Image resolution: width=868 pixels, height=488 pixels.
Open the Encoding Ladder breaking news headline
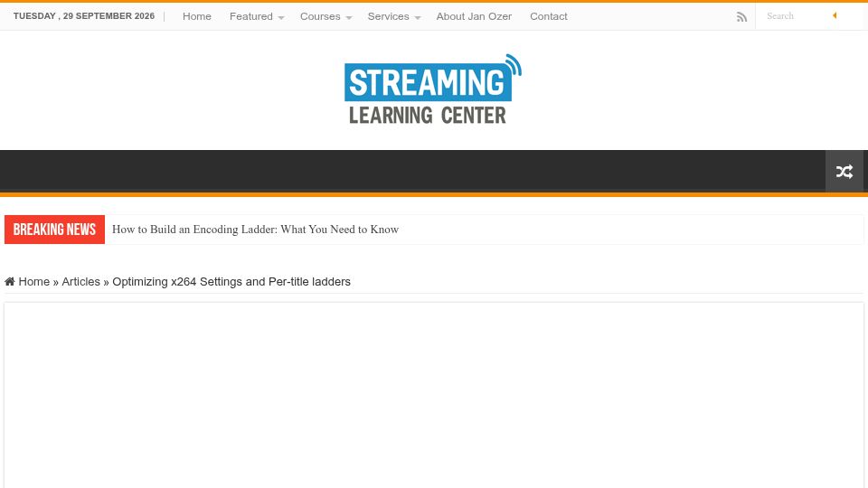(255, 229)
